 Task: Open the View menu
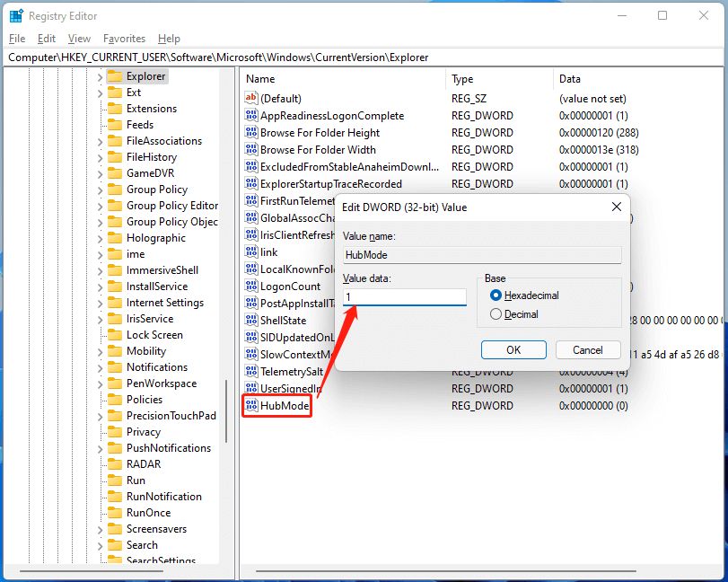(x=79, y=39)
